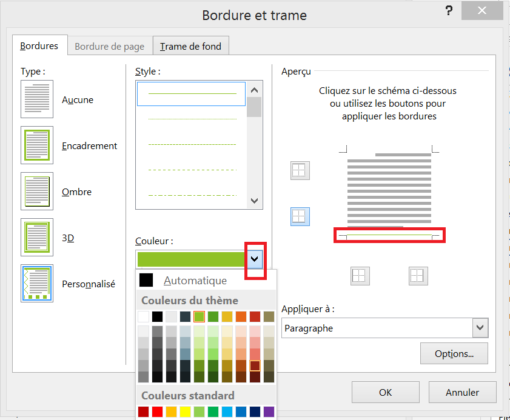This screenshot has height=420, width=510.
Task: Click the Style list scroll-down arrow
Action: click(255, 201)
